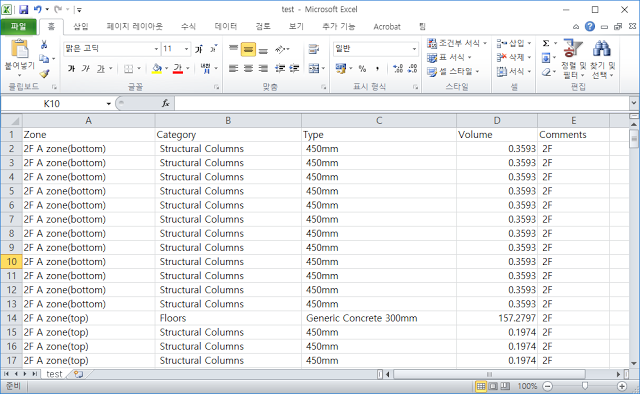Decrease font size with the smaller 가 icon

pos(213,49)
